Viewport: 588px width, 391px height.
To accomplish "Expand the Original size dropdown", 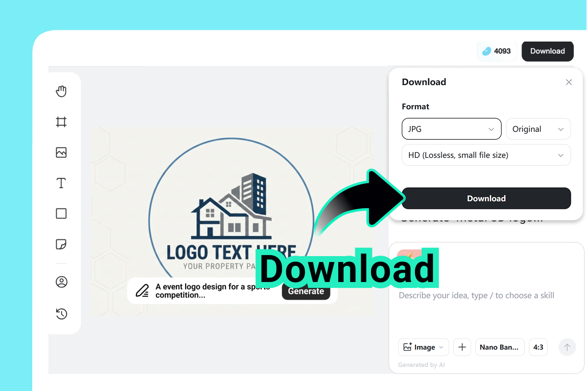I will 538,129.
